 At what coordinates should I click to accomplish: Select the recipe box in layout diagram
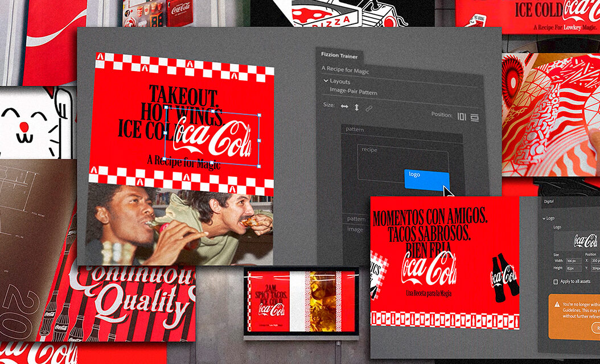(x=402, y=163)
